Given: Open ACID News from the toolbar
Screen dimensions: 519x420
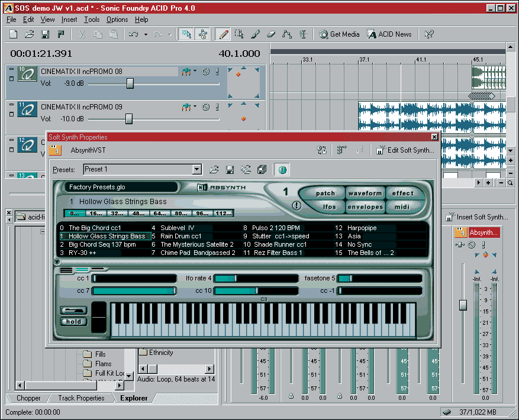Looking at the screenshot, I should (x=389, y=34).
